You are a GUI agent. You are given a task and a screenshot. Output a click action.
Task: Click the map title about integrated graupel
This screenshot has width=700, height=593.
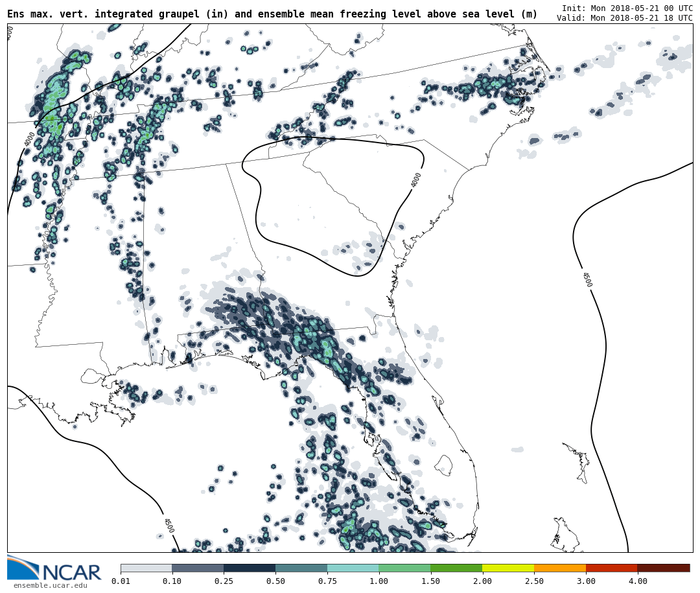(x=272, y=14)
